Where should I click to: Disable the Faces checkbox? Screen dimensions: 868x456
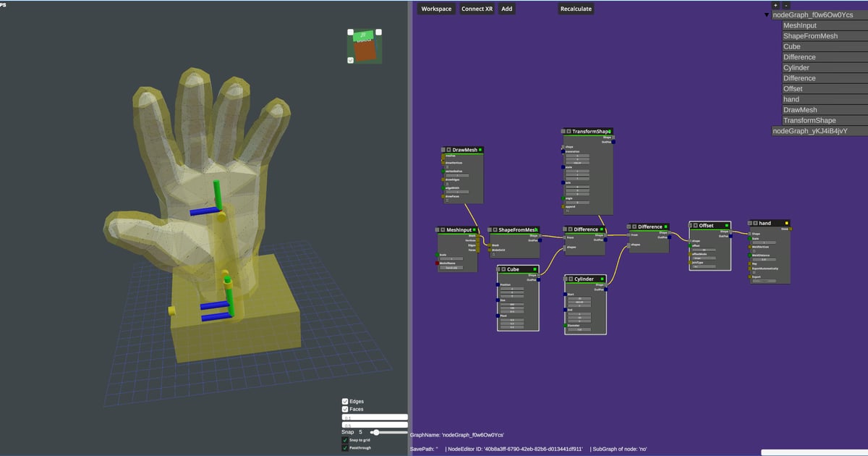pyautogui.click(x=344, y=409)
